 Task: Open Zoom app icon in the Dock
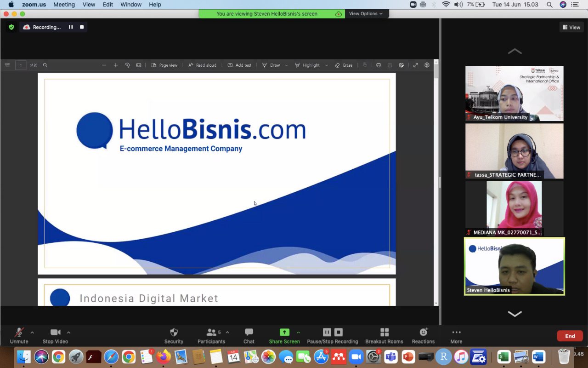(x=356, y=356)
